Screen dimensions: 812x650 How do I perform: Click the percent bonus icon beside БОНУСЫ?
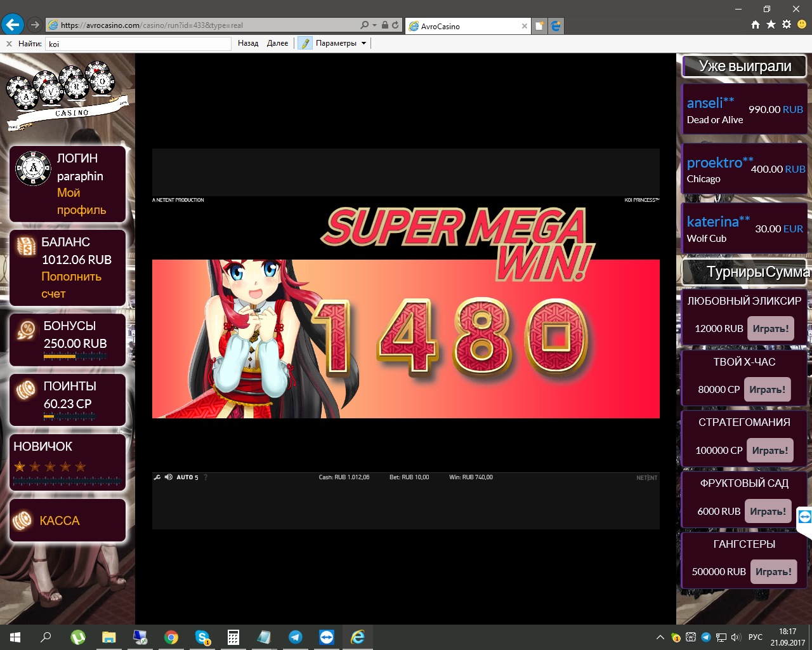click(27, 330)
